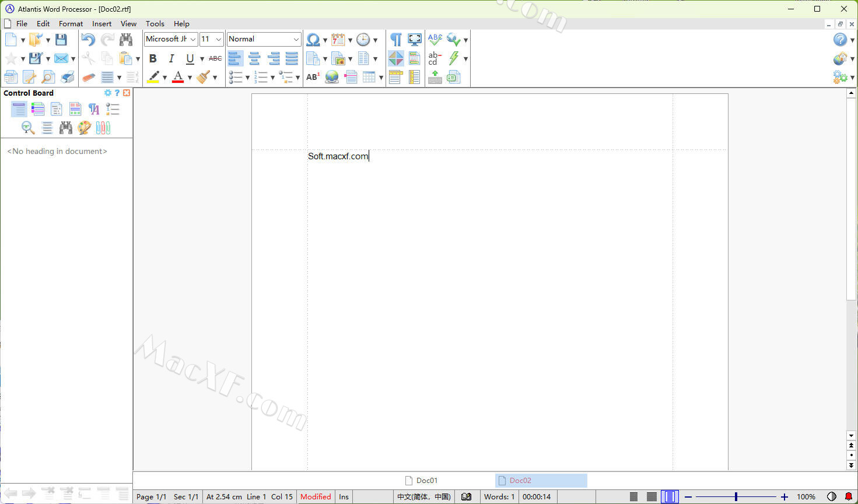Close the Control Board panel
This screenshot has width=858, height=504.
tap(127, 93)
